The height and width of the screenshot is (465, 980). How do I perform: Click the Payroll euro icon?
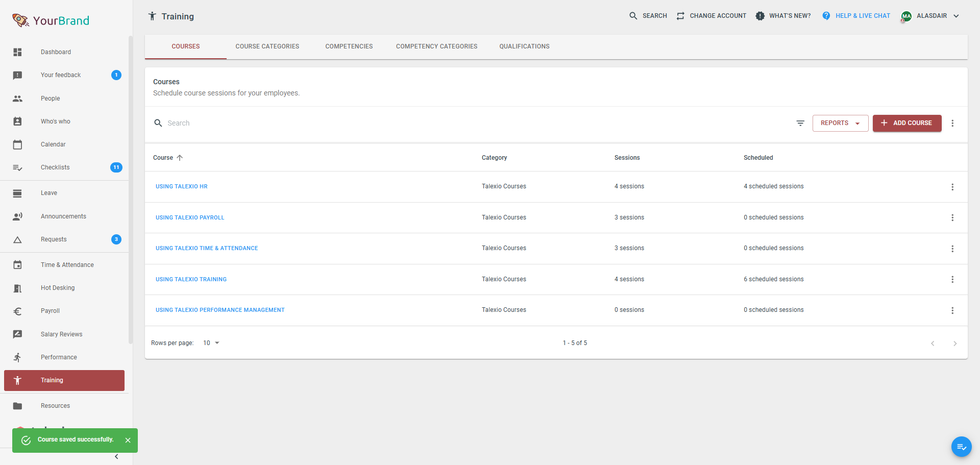click(17, 311)
